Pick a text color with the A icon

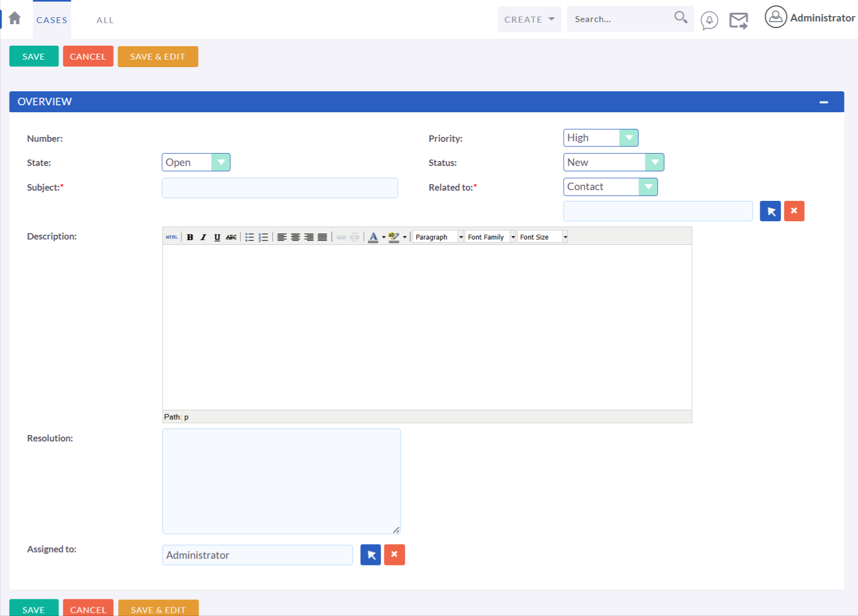tap(373, 237)
